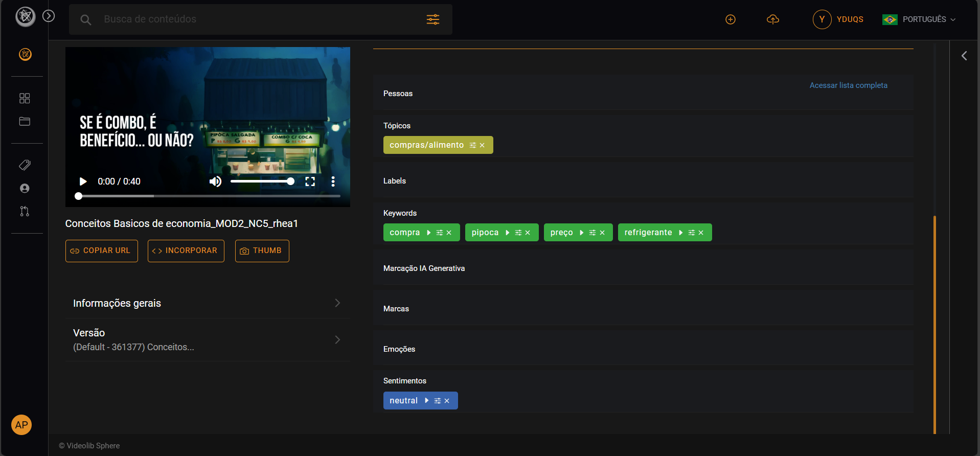
Task: Open the git branch workflow sidebar icon
Action: 25,211
